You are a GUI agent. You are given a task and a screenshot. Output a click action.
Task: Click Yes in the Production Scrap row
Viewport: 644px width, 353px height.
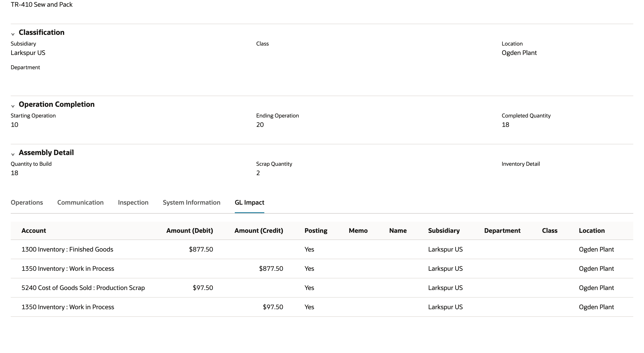[x=309, y=288]
